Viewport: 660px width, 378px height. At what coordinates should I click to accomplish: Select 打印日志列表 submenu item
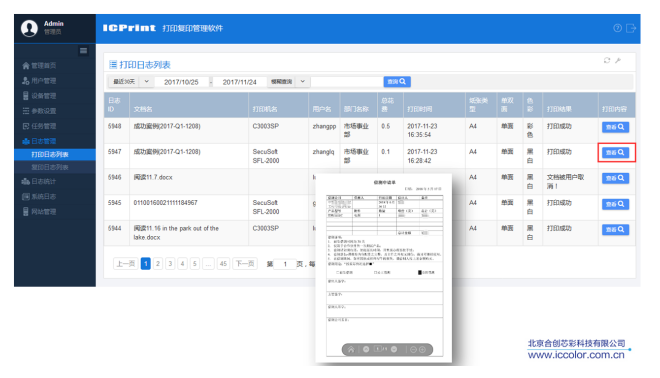pos(55,154)
